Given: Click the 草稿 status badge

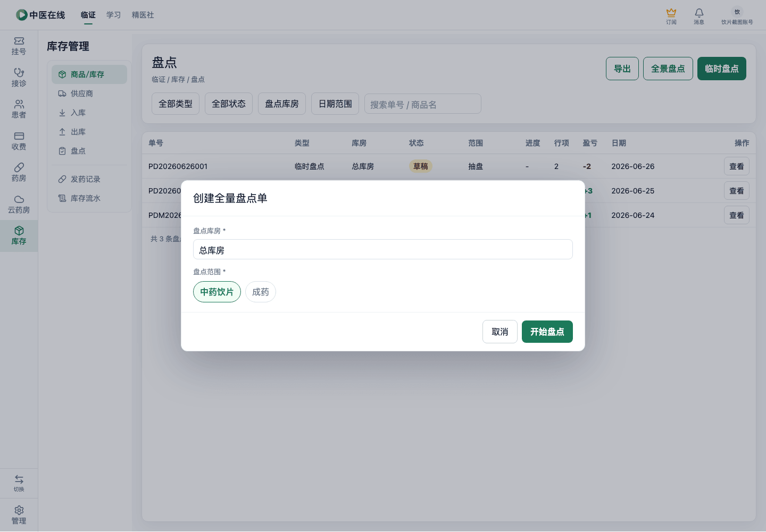Looking at the screenshot, I should (x=421, y=166).
